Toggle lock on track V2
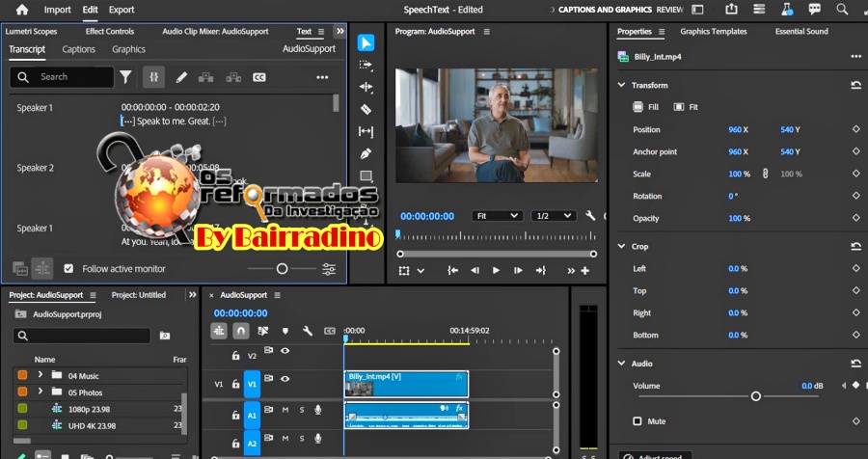The image size is (868, 459). [x=235, y=356]
